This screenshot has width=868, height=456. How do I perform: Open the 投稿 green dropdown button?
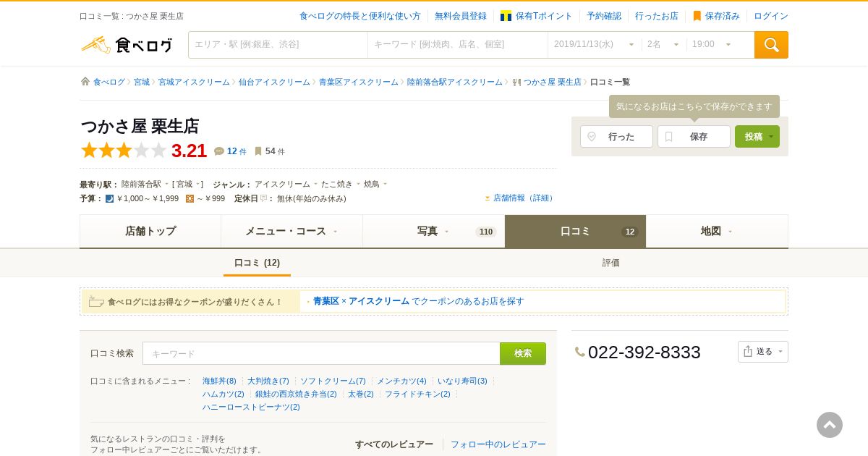[757, 136]
